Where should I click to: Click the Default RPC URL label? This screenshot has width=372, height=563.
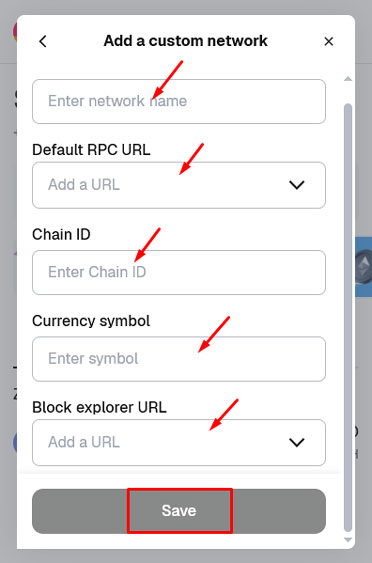click(x=91, y=150)
